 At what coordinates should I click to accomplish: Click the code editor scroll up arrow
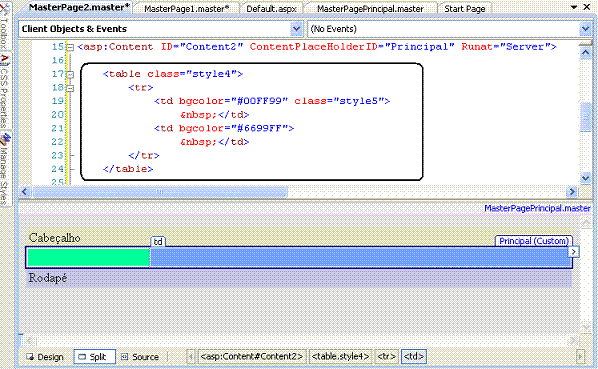click(585, 53)
